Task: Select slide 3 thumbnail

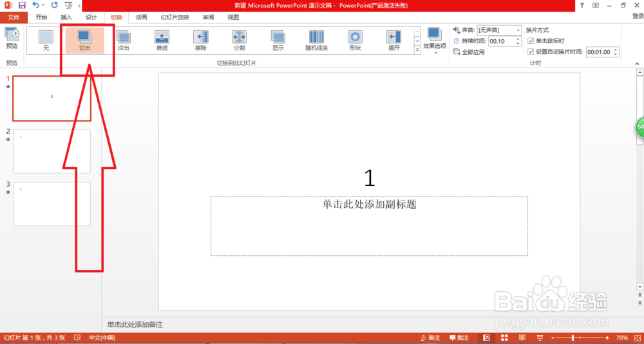Action: tap(52, 204)
